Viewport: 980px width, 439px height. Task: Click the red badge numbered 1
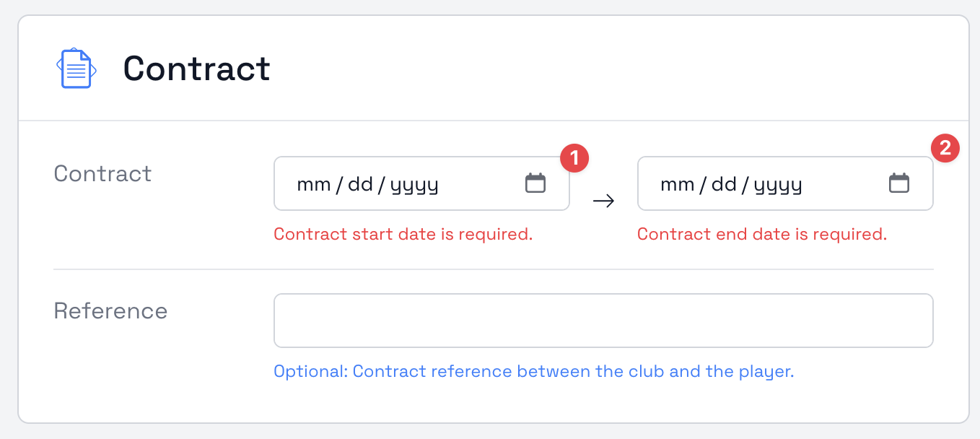574,158
